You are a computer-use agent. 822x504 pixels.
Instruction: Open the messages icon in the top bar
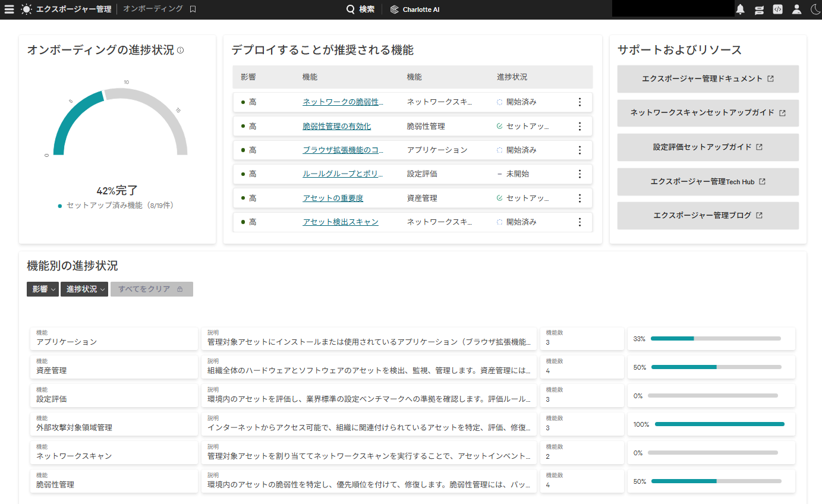tap(758, 9)
